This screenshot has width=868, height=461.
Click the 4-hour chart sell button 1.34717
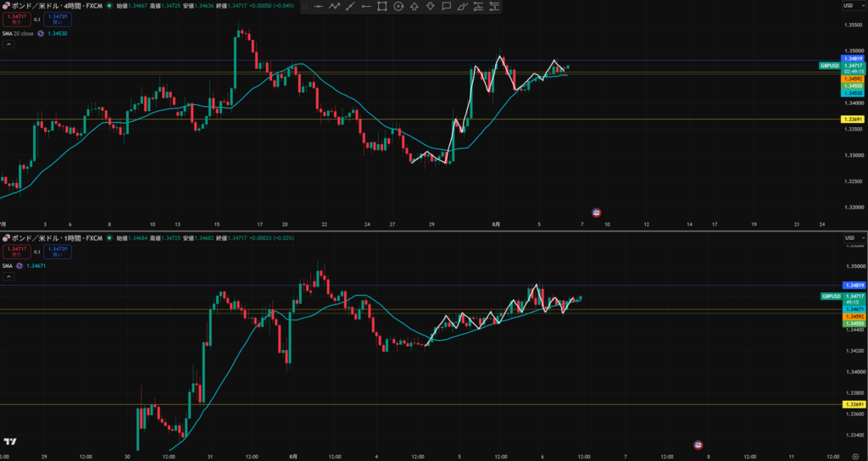[x=17, y=19]
